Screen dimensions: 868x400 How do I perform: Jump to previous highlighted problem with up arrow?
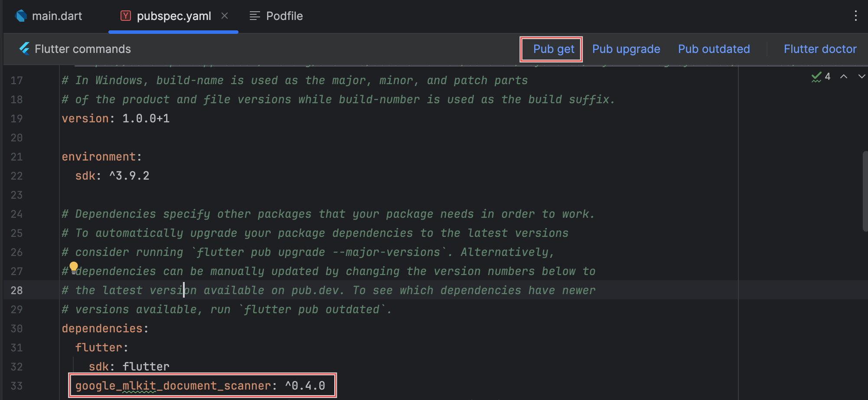[844, 77]
